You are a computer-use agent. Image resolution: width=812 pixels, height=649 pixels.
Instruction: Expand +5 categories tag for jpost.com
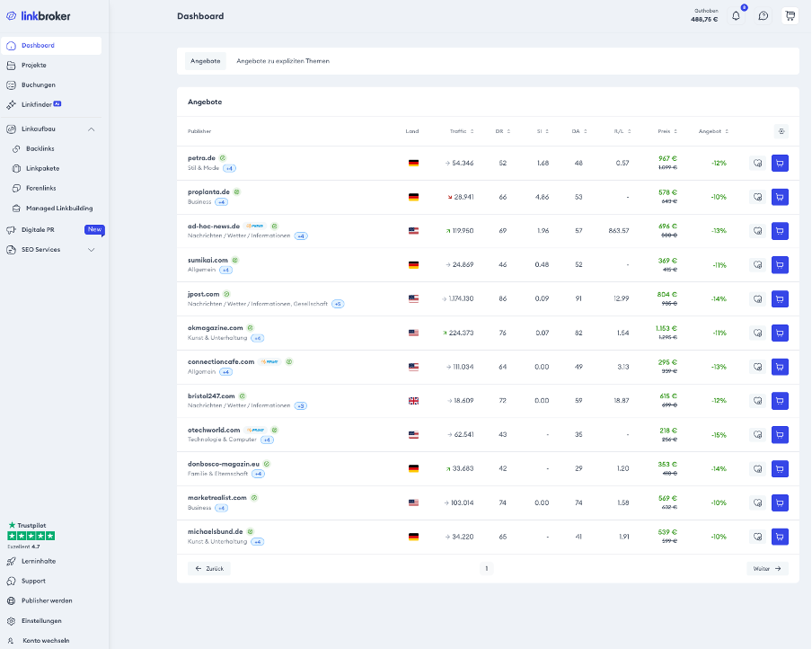click(x=338, y=305)
